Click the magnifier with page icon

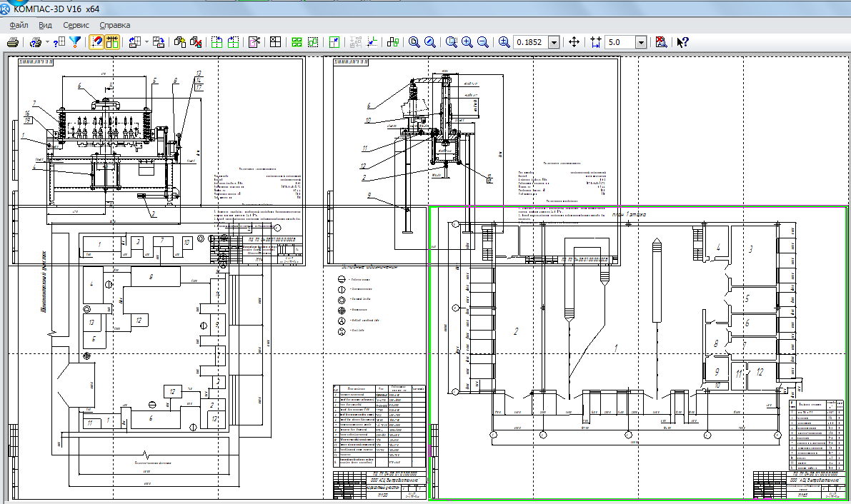tap(414, 42)
